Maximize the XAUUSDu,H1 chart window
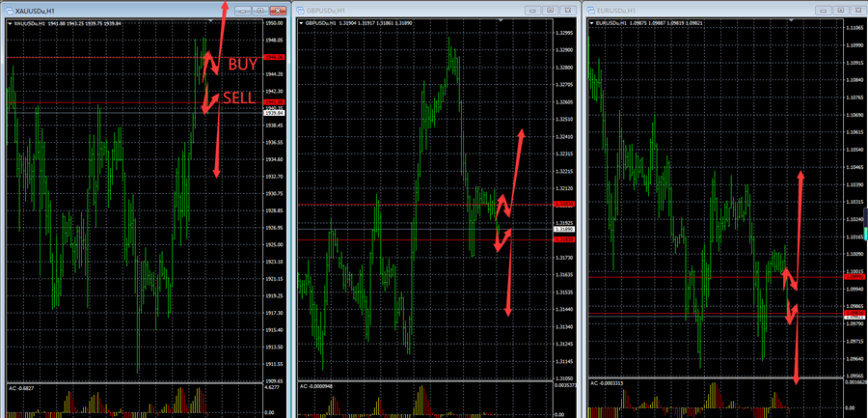Screen dimensions: 868x418 [258, 9]
